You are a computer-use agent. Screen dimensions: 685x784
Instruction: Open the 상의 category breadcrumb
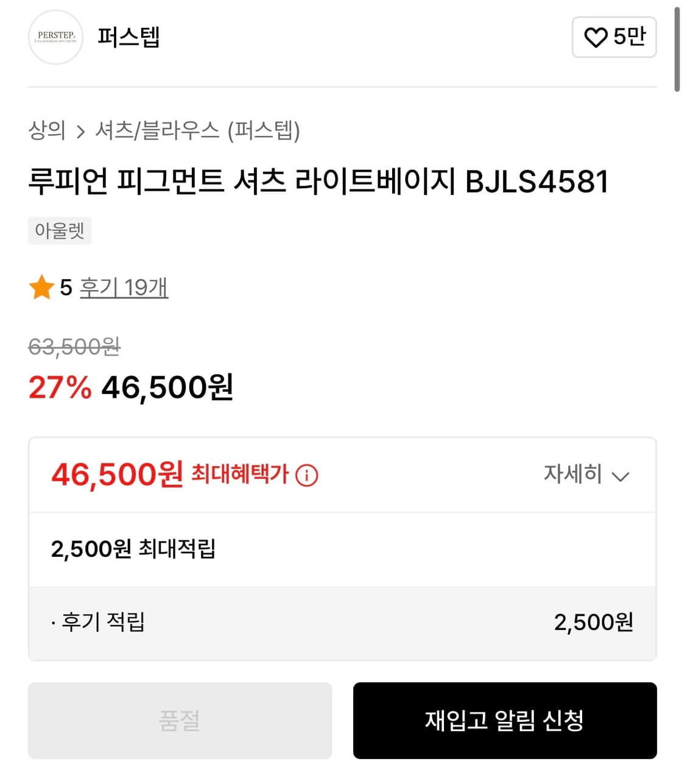[x=47, y=130]
